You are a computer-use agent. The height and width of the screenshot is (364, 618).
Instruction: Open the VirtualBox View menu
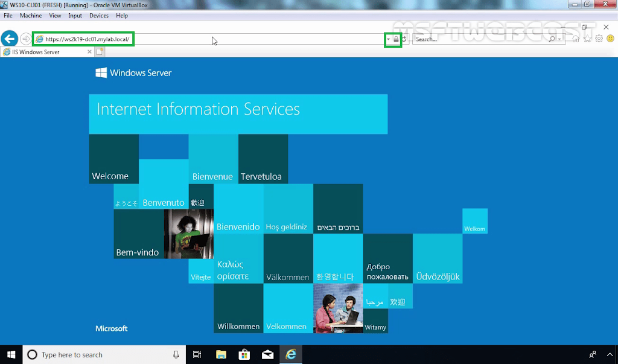[x=55, y=15]
